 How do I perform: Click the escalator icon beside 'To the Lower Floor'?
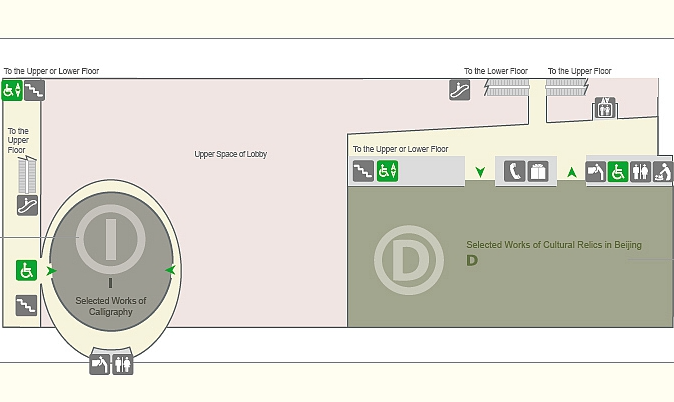click(460, 90)
